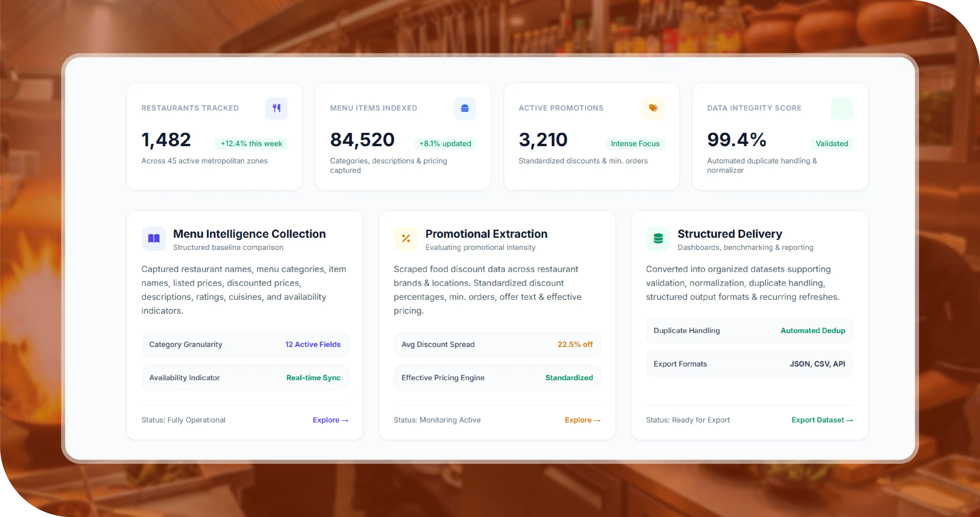Select the Avg Discount Spread row

(x=497, y=345)
